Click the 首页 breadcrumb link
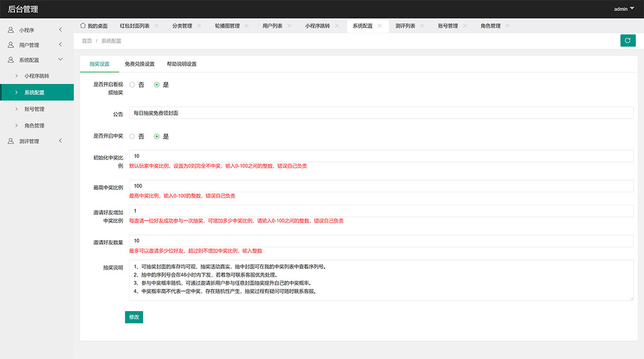Viewport: 644px width, 359px height. [x=86, y=41]
